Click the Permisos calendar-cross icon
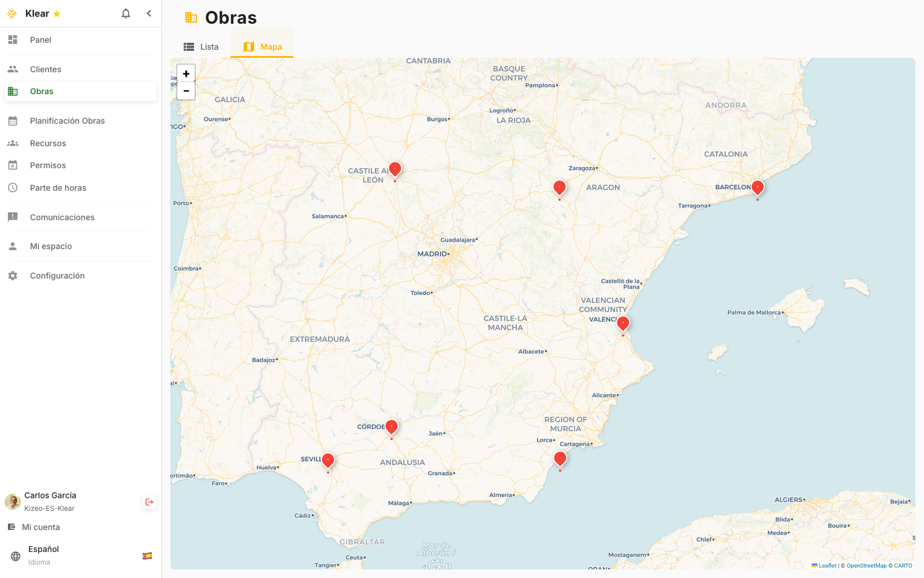The image size is (924, 578). (x=13, y=165)
